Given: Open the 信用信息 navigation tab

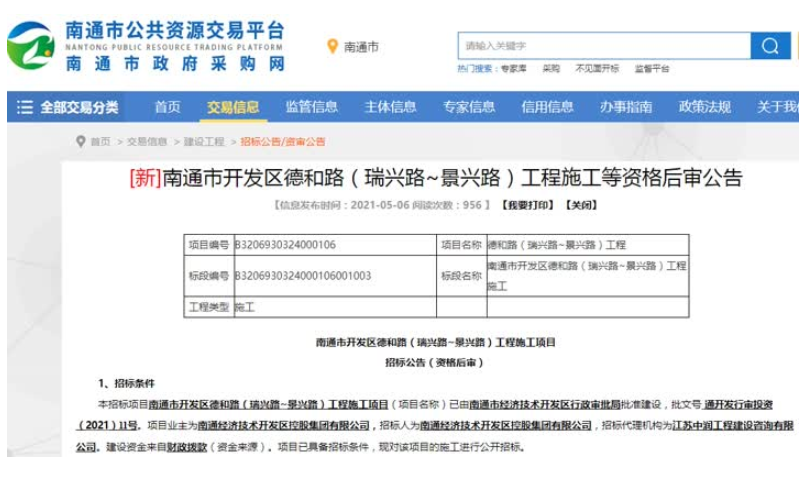Looking at the screenshot, I should tap(547, 107).
